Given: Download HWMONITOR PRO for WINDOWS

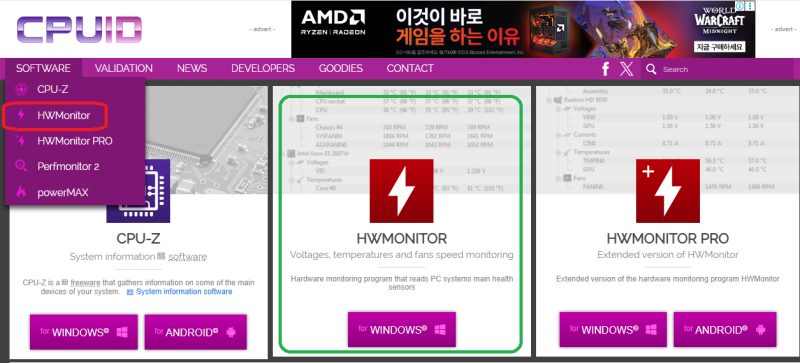Looking at the screenshot, I should click(613, 329).
